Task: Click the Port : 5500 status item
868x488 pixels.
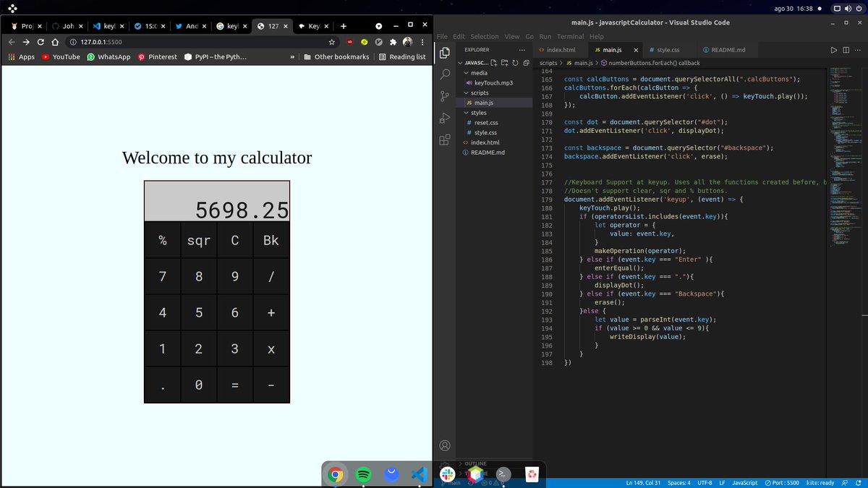Action: (x=781, y=482)
